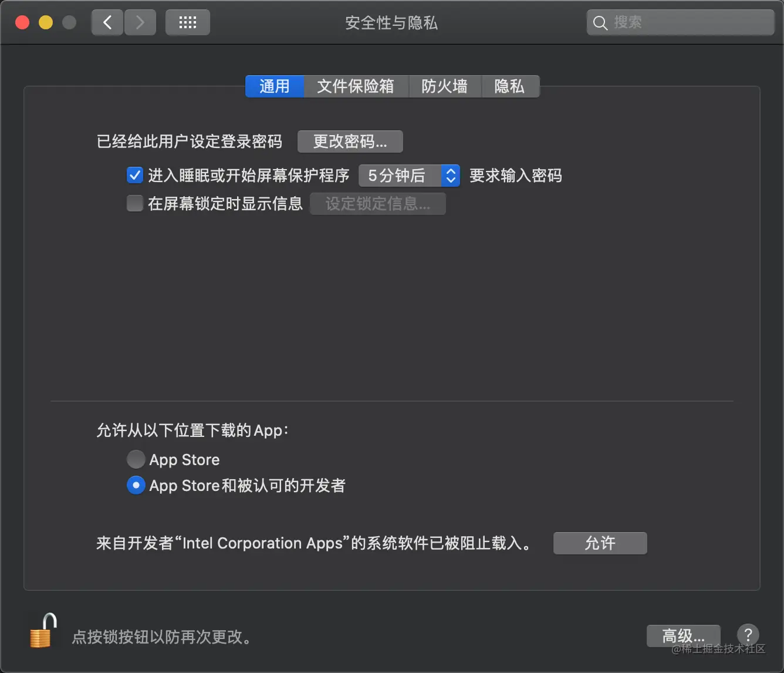784x673 pixels.
Task: Click the blue stepper arrows on delay popup
Action: (x=451, y=176)
